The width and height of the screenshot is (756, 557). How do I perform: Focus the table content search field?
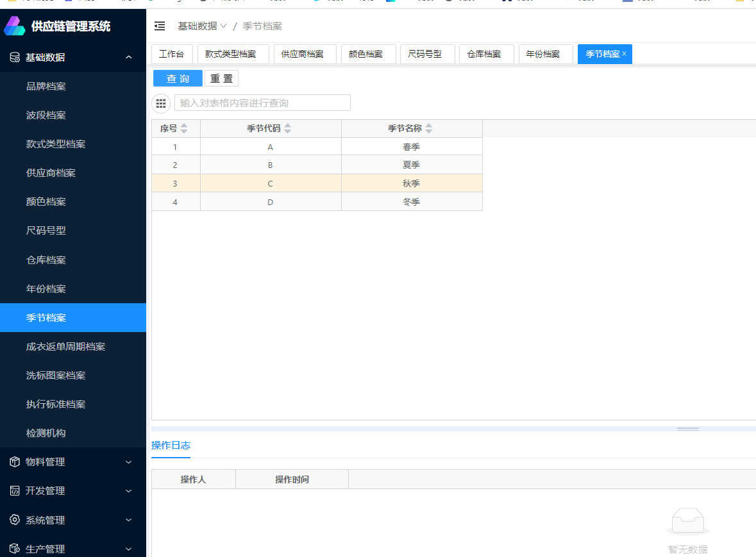(262, 103)
